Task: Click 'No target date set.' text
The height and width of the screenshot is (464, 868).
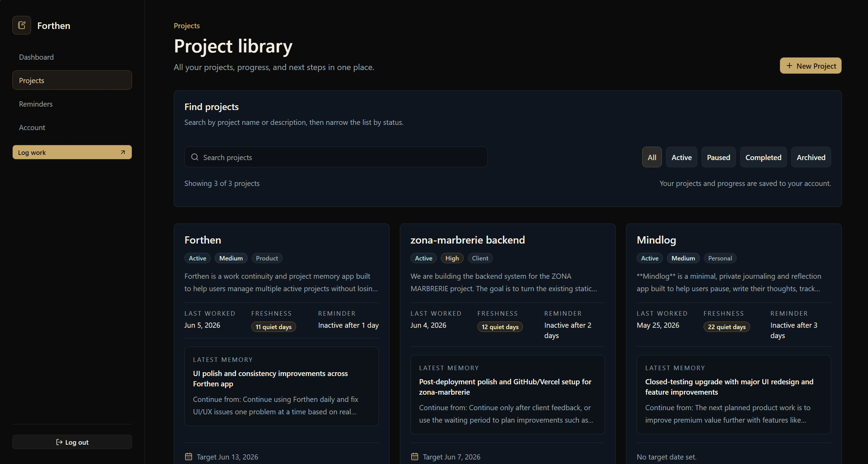Action: [x=666, y=456]
